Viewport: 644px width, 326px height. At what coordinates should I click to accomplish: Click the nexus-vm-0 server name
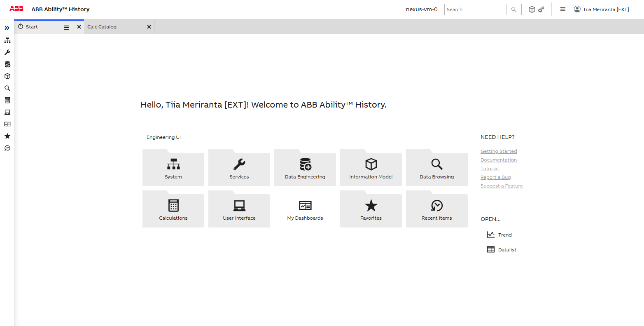[x=422, y=9]
